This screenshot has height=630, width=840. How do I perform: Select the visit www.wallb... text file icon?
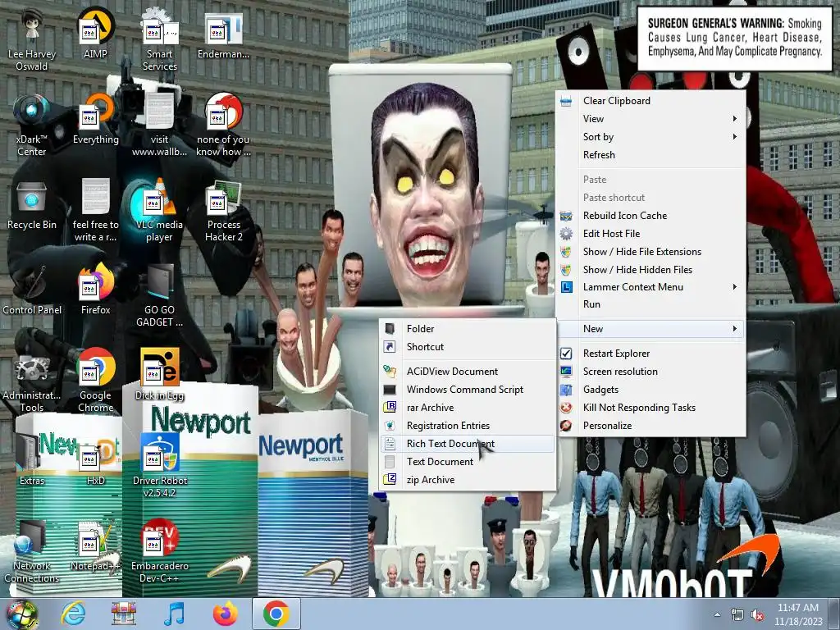tap(159, 126)
